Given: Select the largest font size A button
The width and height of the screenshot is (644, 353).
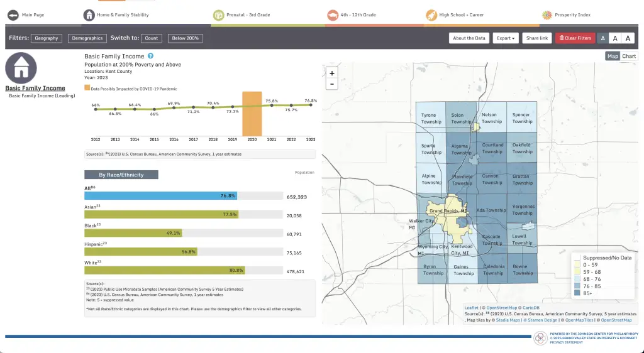Looking at the screenshot, I should [627, 38].
